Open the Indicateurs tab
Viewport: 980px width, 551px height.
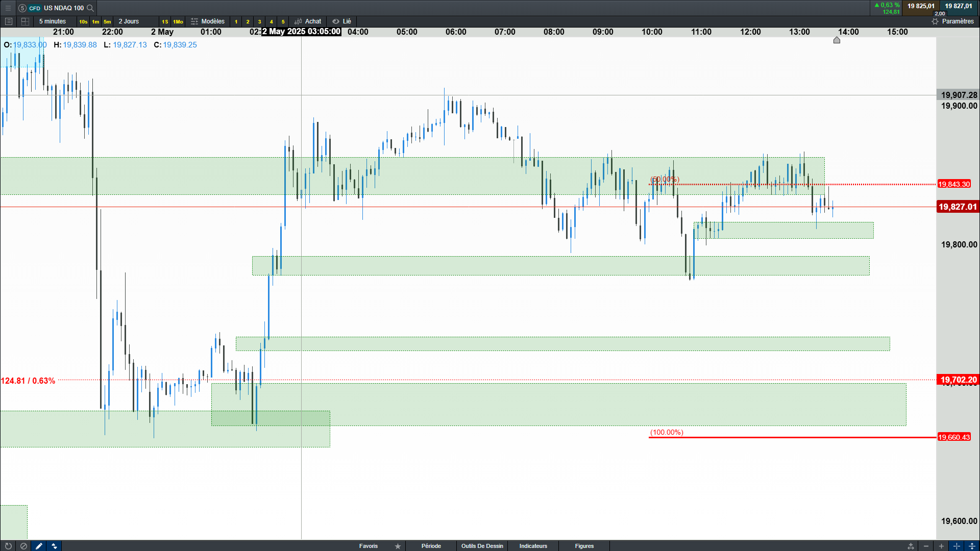pyautogui.click(x=533, y=546)
